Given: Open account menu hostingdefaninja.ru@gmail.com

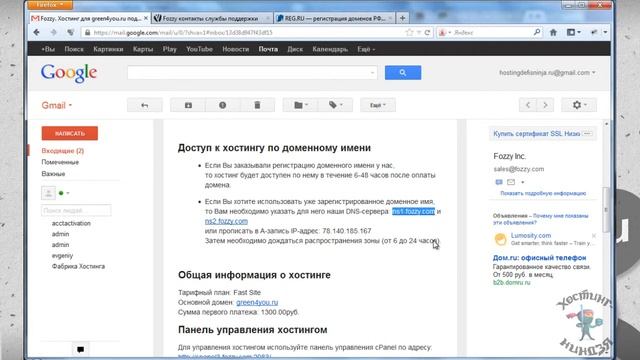Looking at the screenshot, I should (x=547, y=73).
